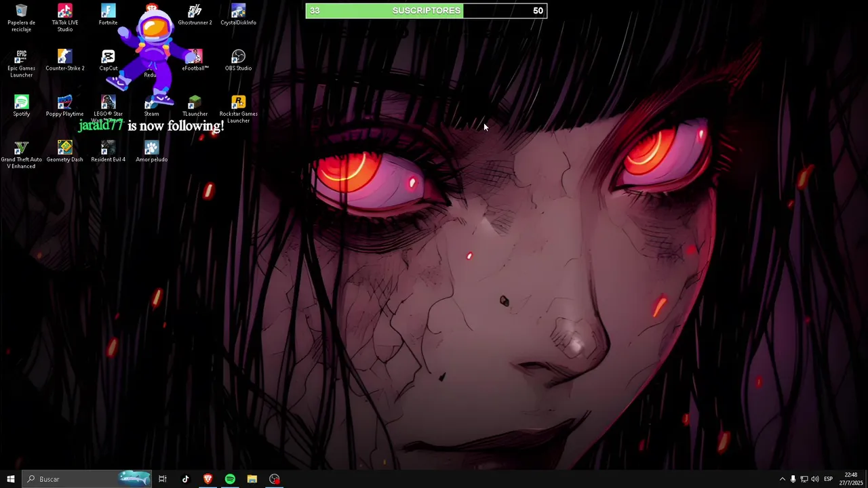
Task: Open TikTok from the taskbar
Action: click(x=185, y=479)
